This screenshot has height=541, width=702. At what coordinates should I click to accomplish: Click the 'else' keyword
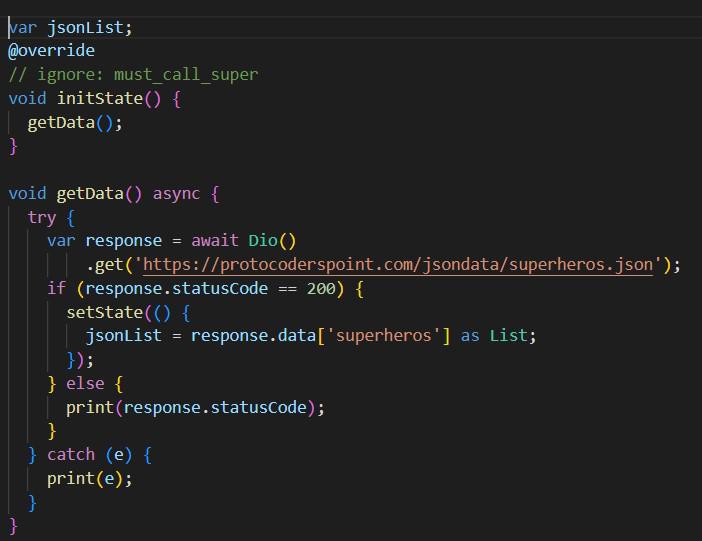click(85, 383)
